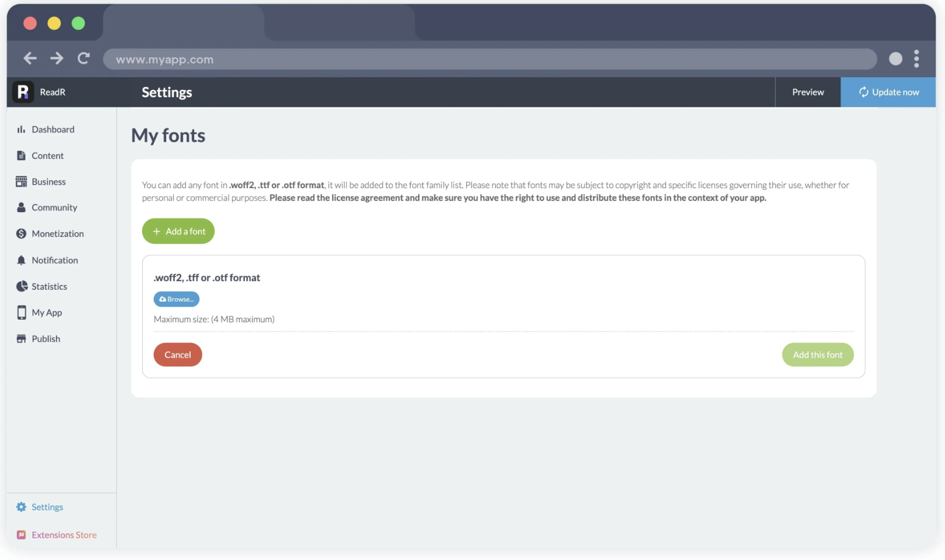The image size is (945, 560).
Task: Click the Monetization dollar icon
Action: tap(22, 234)
